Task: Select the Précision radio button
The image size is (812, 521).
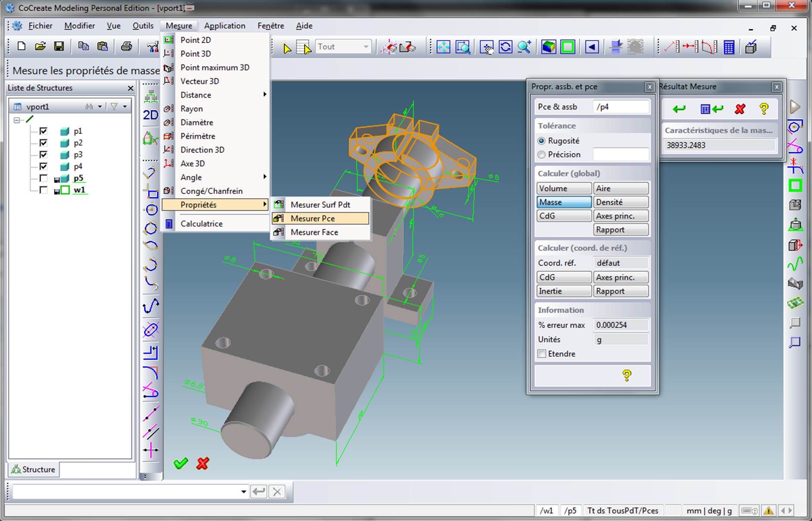Action: 541,154
